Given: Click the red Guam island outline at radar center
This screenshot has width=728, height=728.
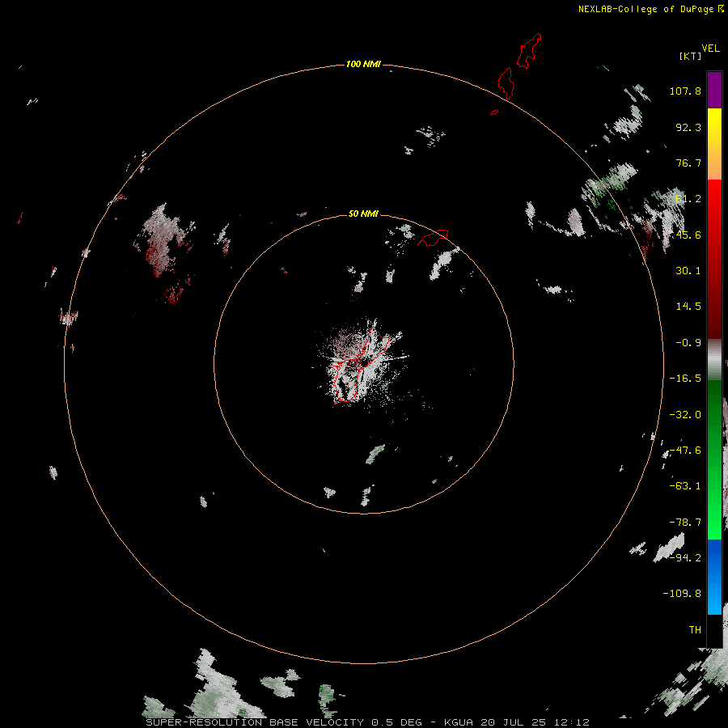Looking at the screenshot, I should pyautogui.click(x=358, y=366).
